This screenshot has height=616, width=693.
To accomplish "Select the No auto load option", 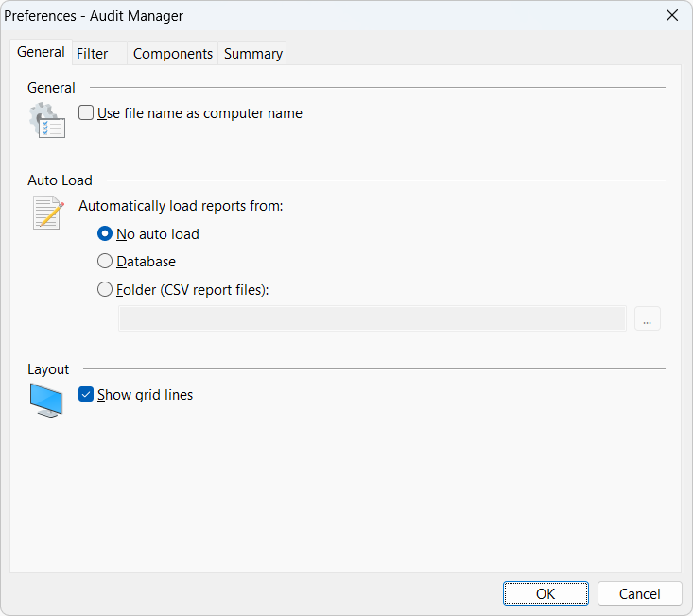I will click(x=106, y=234).
